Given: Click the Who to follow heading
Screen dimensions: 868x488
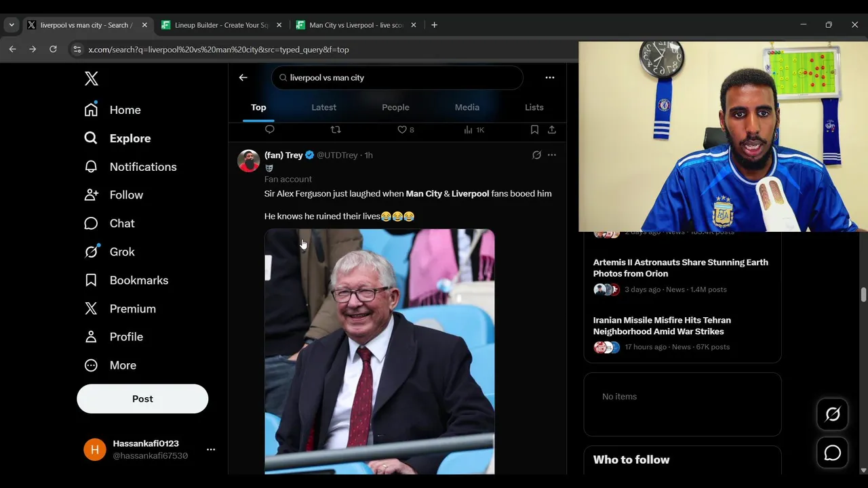Looking at the screenshot, I should [631, 460].
